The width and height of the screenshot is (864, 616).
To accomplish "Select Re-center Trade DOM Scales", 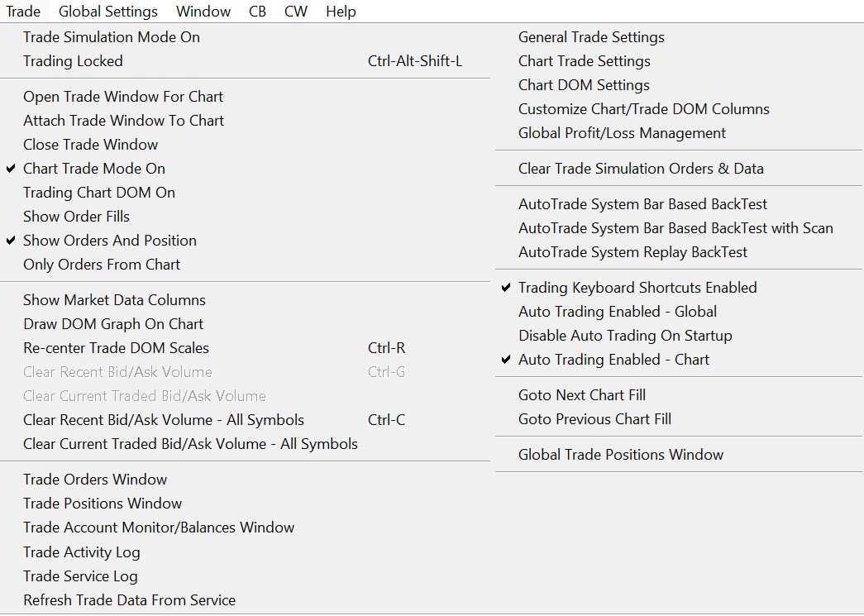I will 116,348.
